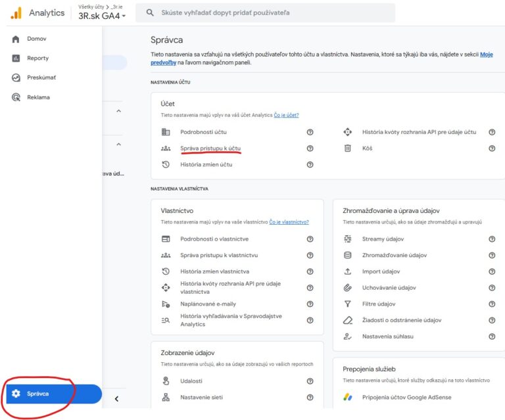Collapse the lower admin navigation section chevron
Image resolution: width=505 pixels, height=420 pixels.
tap(118, 144)
